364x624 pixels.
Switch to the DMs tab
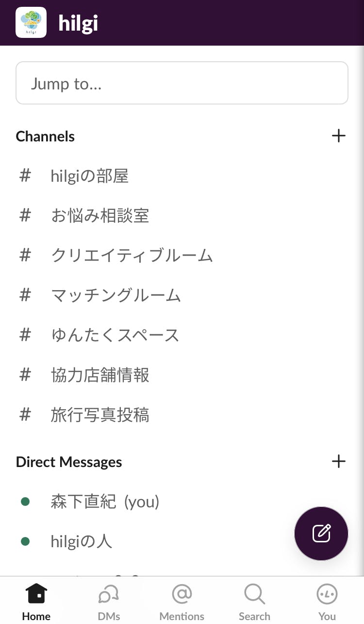click(x=109, y=603)
